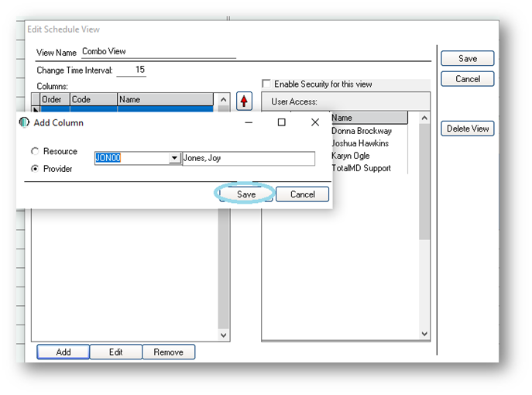Click the Add button below Columns
Image resolution: width=532 pixels, height=395 pixels.
63,352
